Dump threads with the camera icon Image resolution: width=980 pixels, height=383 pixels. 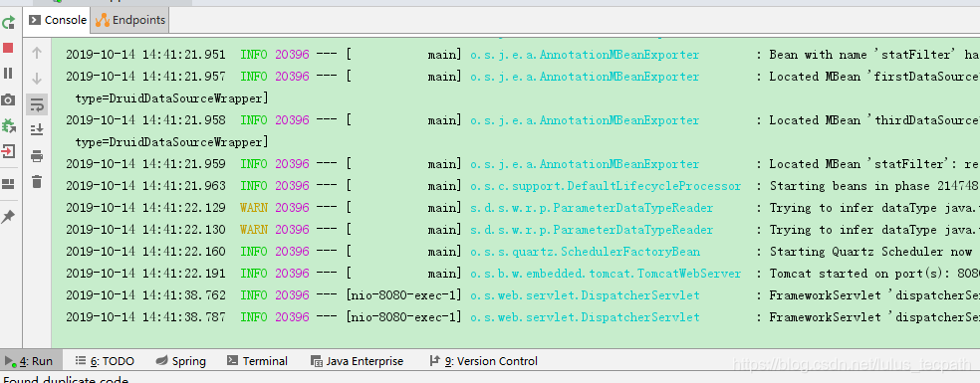pyautogui.click(x=8, y=99)
